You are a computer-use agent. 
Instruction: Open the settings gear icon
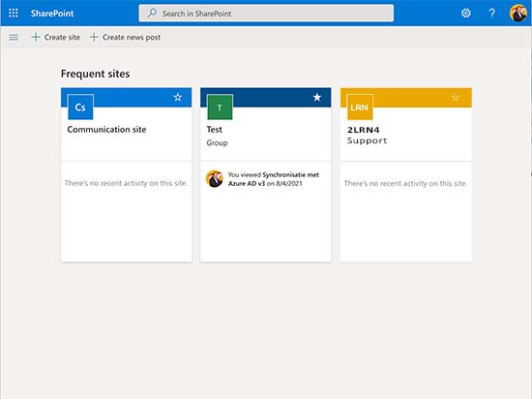466,14
